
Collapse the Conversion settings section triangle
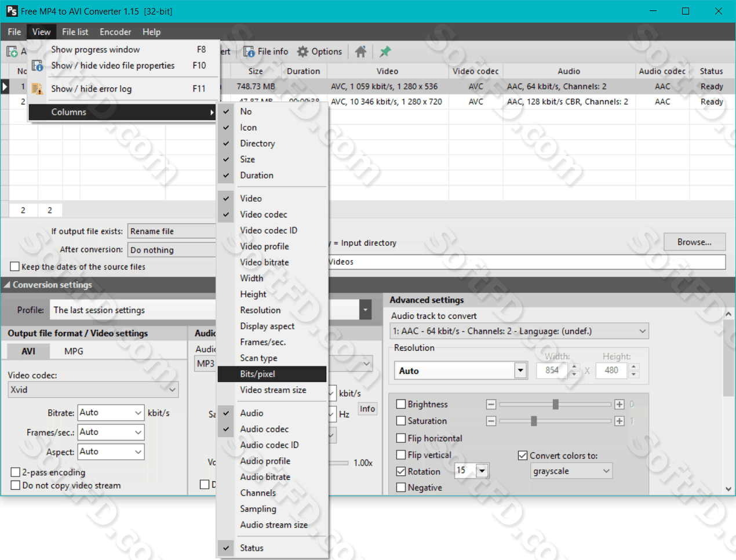pos(6,285)
